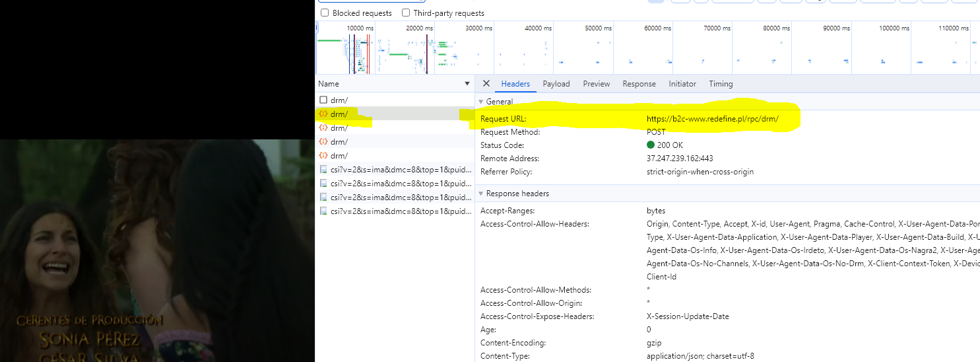Click the JSON icon of fourth drm/ request
980x362 pixels.
tap(323, 141)
